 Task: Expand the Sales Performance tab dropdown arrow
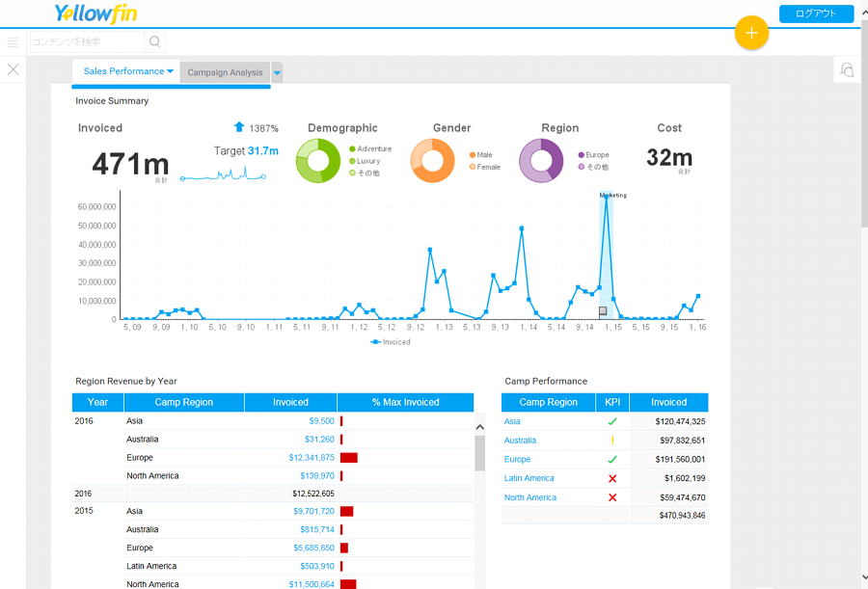click(x=170, y=71)
